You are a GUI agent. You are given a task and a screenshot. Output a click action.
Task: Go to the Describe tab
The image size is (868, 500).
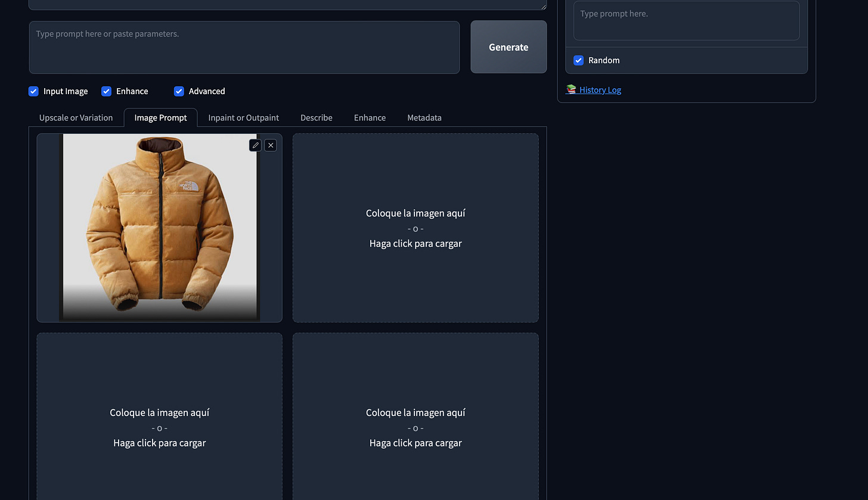pyautogui.click(x=317, y=117)
